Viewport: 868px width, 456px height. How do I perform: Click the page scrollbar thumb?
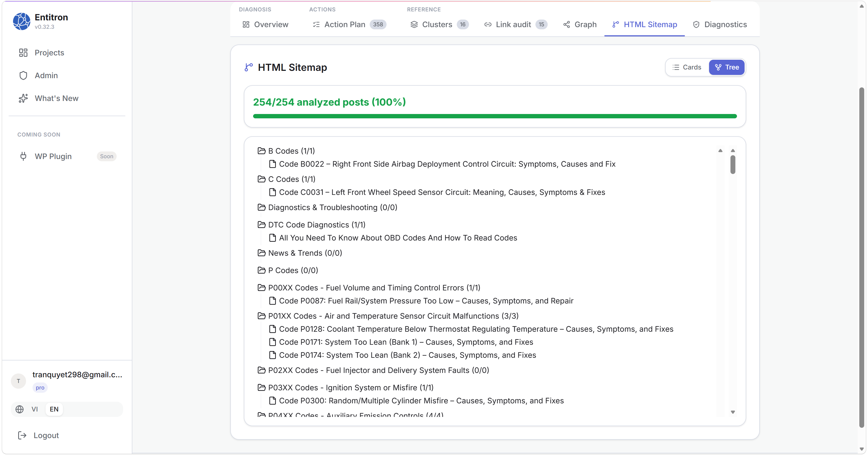coord(861,257)
